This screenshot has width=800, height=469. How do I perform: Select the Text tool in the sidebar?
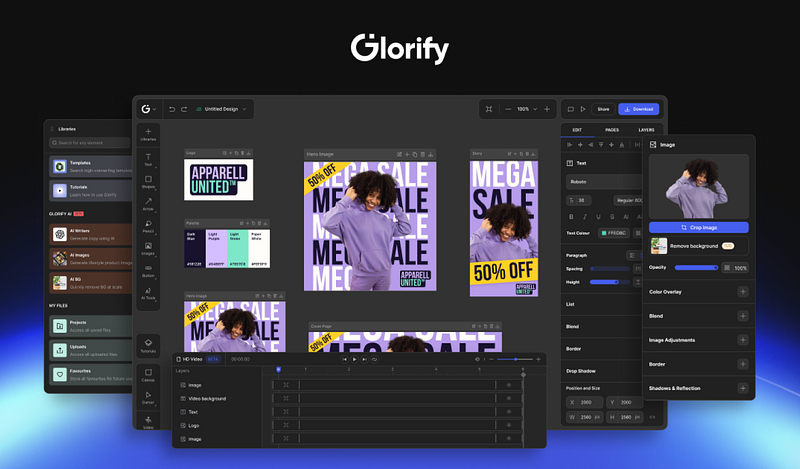click(x=148, y=159)
